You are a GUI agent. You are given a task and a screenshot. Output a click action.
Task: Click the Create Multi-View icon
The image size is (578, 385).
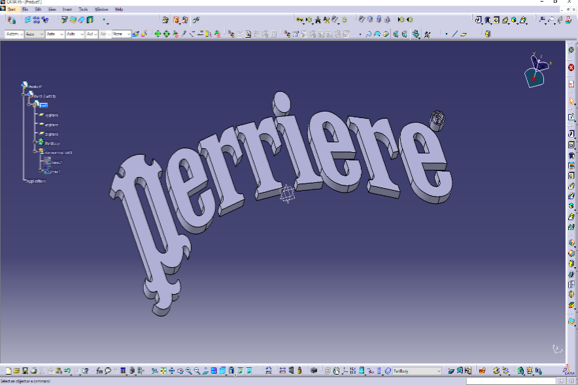[214, 371]
